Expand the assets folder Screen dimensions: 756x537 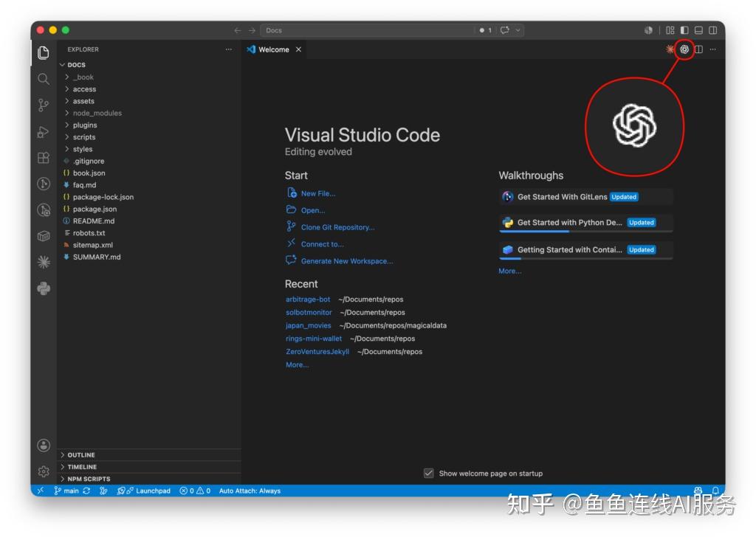149,101
